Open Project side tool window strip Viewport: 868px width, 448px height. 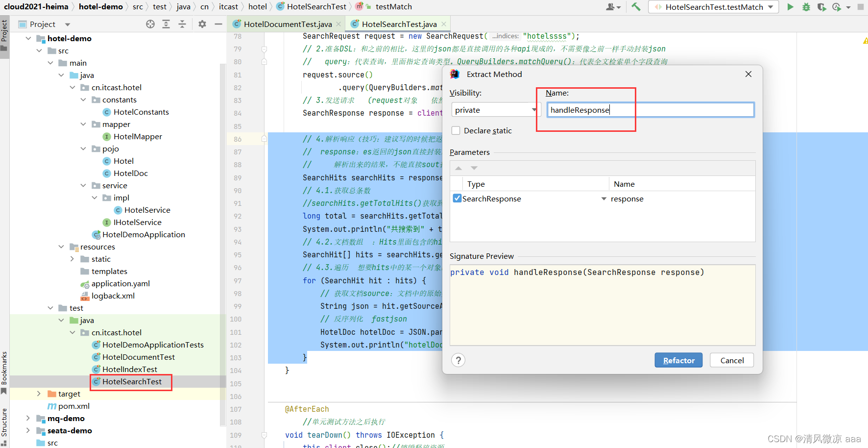(x=4, y=35)
